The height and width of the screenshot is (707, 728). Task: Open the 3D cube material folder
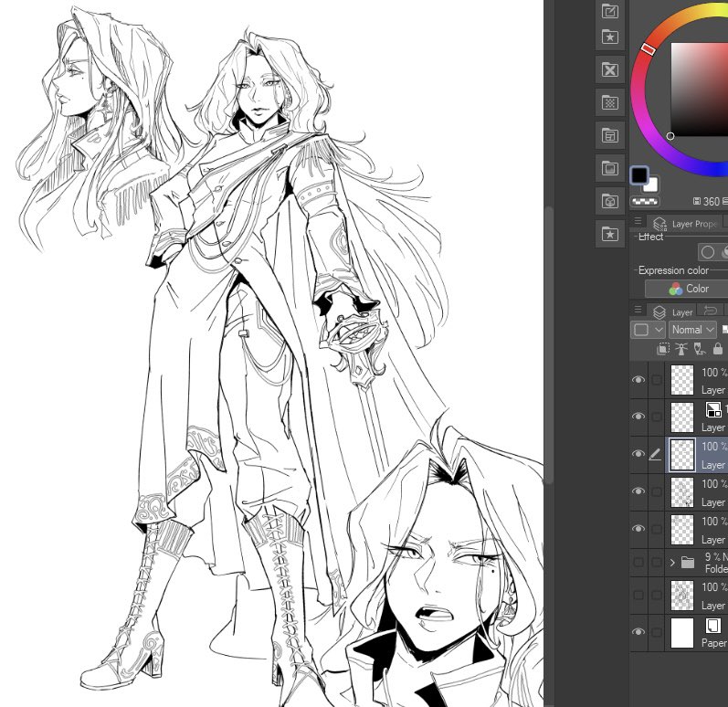click(609, 201)
